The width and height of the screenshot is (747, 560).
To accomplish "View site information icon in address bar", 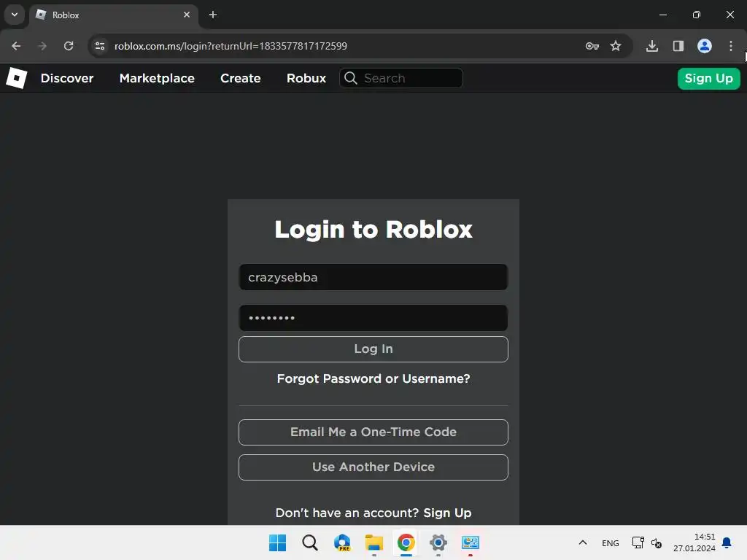I will [100, 46].
